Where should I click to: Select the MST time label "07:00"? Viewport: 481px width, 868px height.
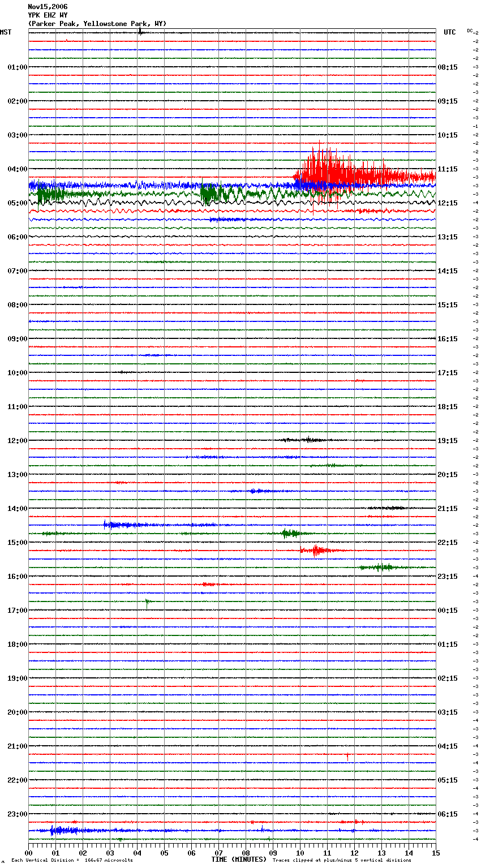pyautogui.click(x=18, y=271)
